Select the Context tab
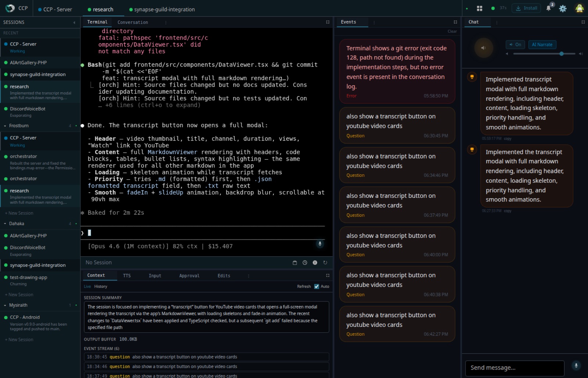This screenshot has width=588, height=378. [96, 275]
